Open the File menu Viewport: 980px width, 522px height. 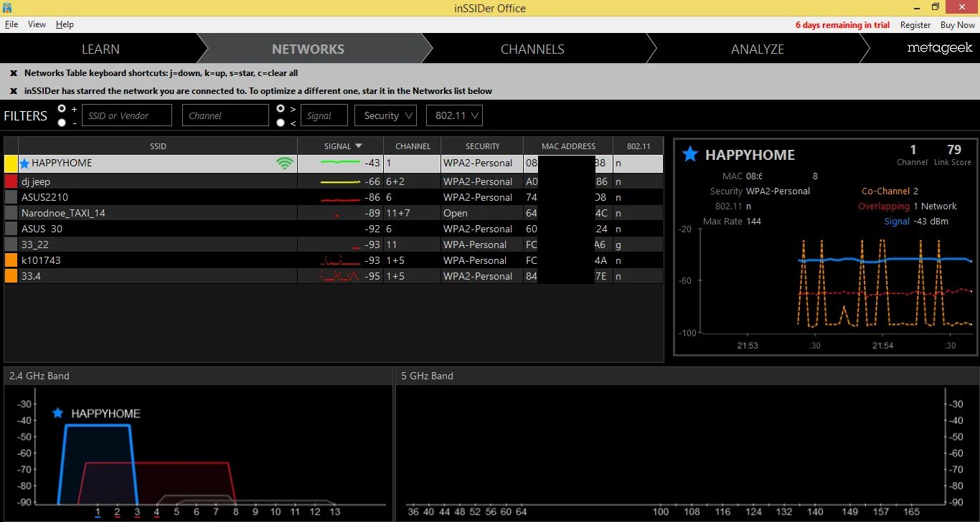11,24
